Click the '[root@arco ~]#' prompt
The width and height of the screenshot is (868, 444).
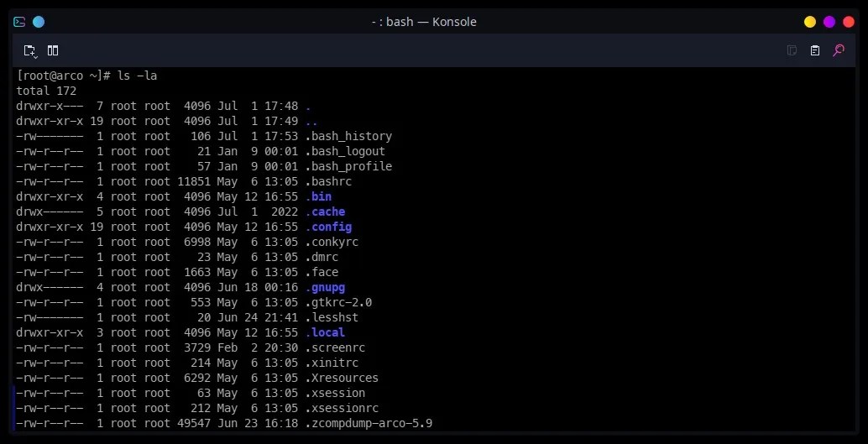(64, 76)
